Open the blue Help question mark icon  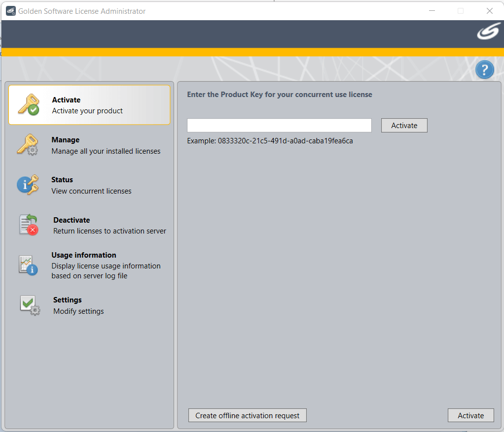(484, 69)
